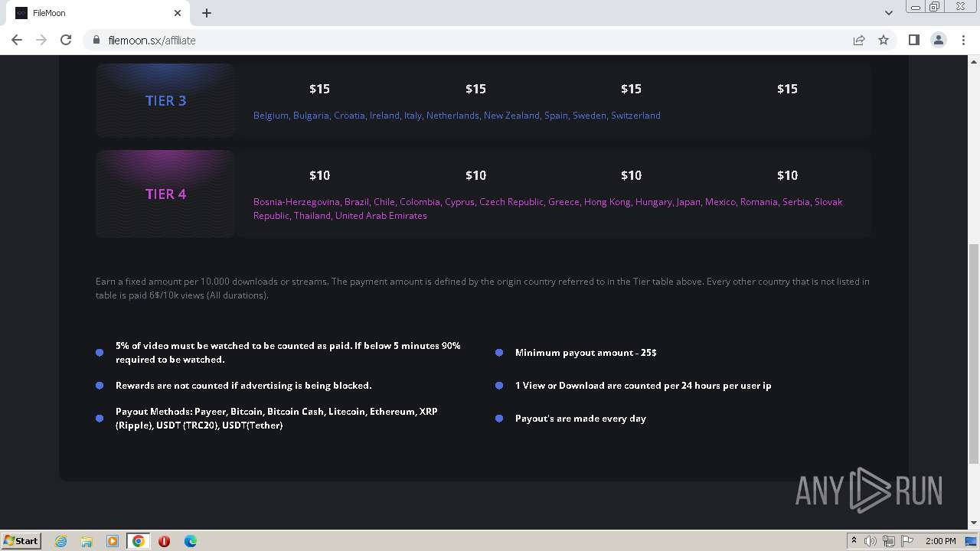Click the Payout Methods bullet text

pos(276,418)
